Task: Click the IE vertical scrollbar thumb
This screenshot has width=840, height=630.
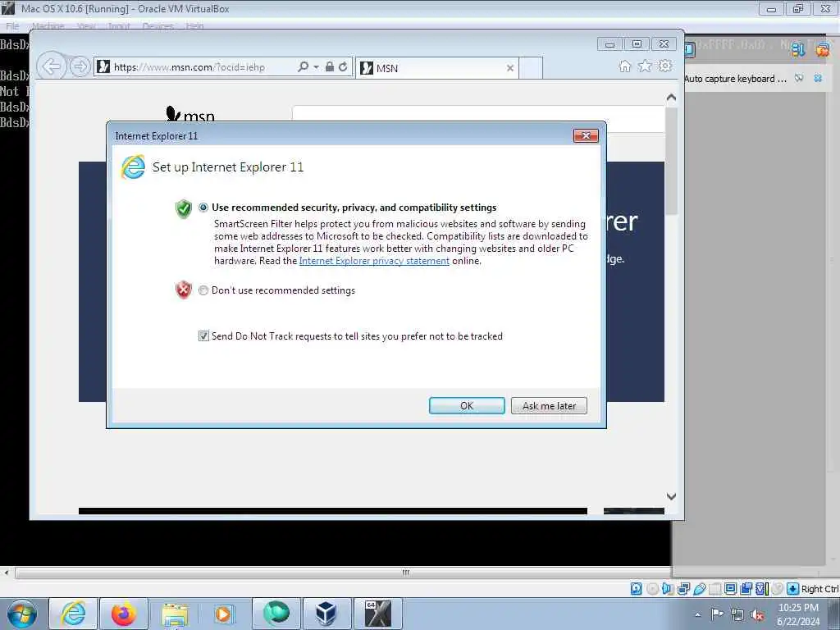Action: [671, 161]
